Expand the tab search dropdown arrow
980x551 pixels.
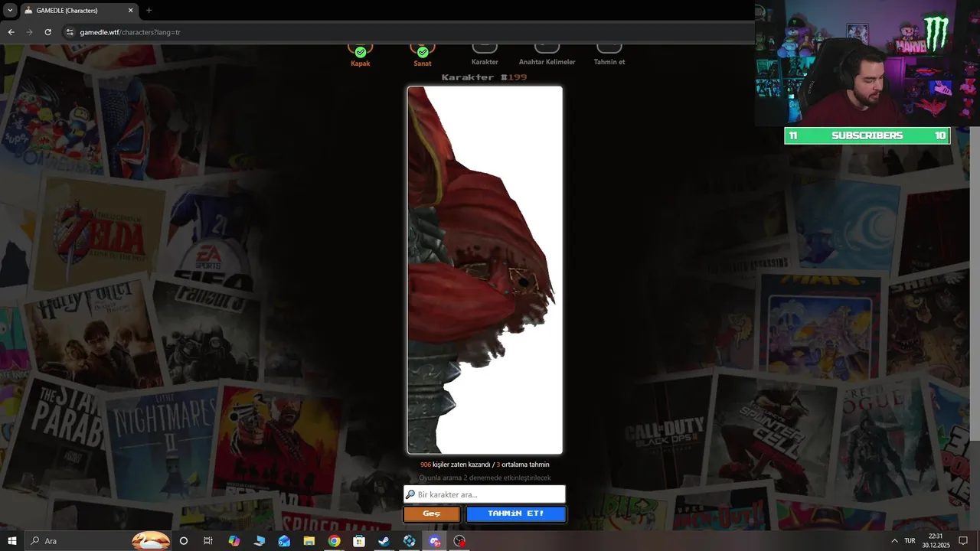click(x=10, y=11)
